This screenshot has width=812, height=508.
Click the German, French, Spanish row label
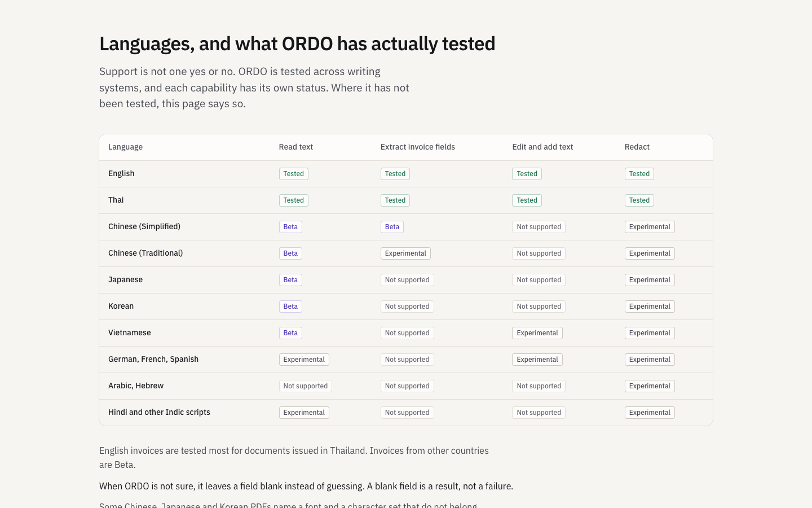[x=153, y=359]
